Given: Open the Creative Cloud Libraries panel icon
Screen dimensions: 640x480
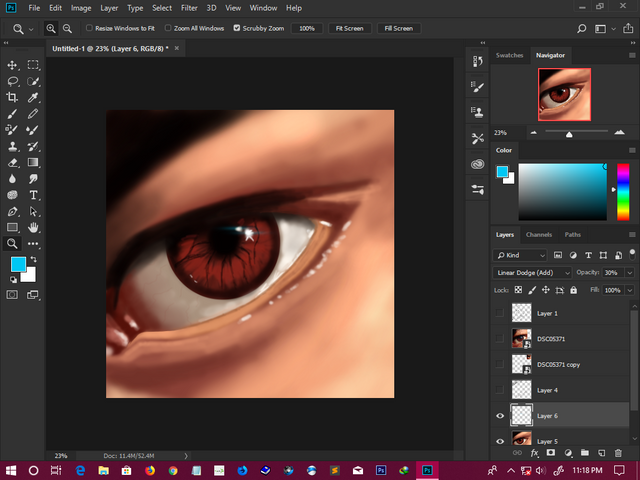Looking at the screenshot, I should point(478,164).
